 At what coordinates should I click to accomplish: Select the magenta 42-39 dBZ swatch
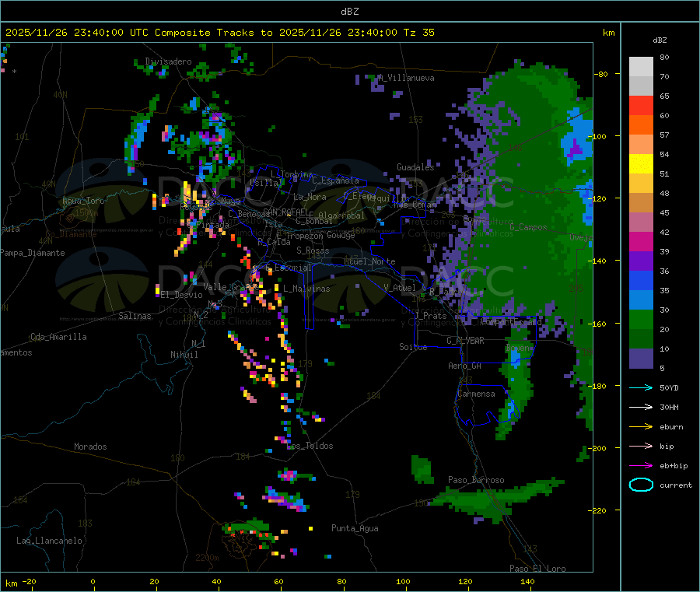(x=641, y=241)
